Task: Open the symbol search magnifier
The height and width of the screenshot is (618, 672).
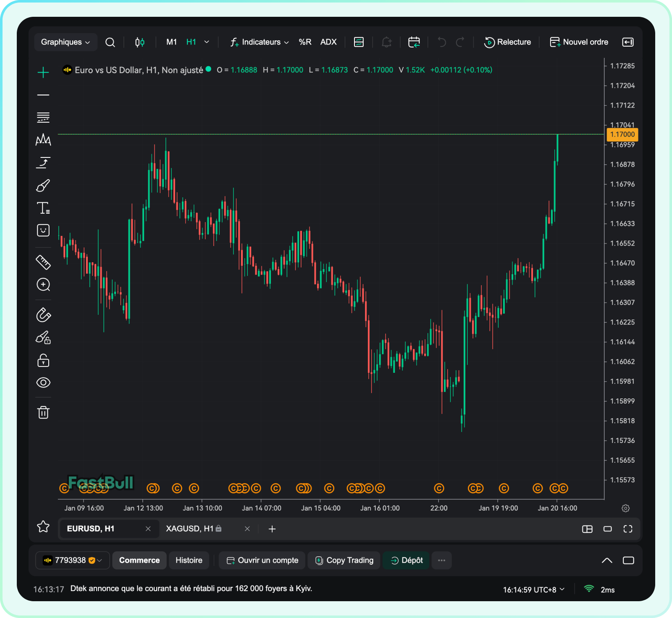Action: [110, 42]
